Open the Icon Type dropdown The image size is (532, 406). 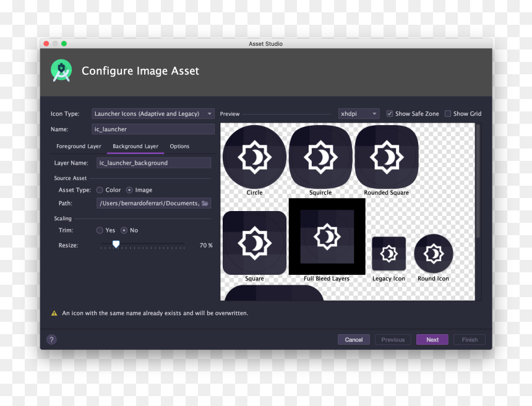point(153,114)
